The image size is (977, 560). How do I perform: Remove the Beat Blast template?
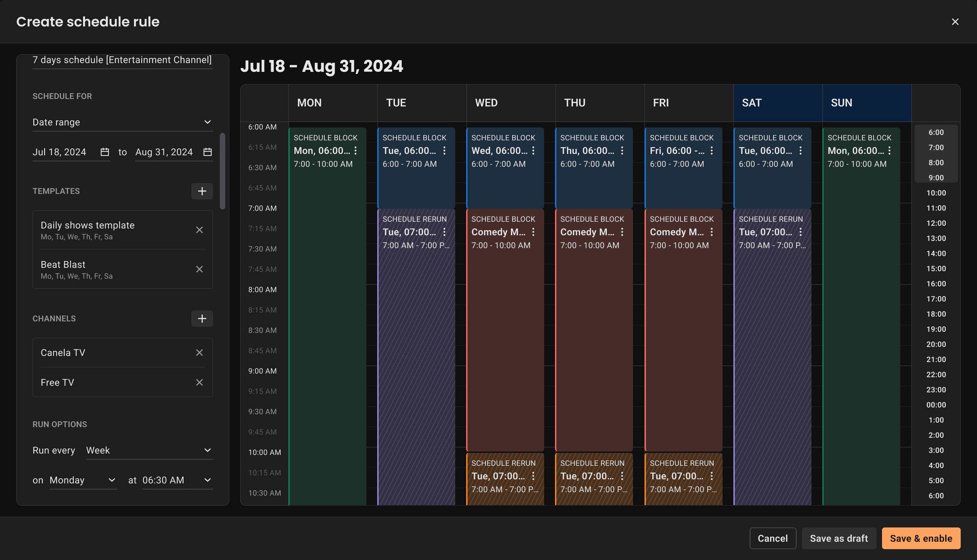point(199,269)
